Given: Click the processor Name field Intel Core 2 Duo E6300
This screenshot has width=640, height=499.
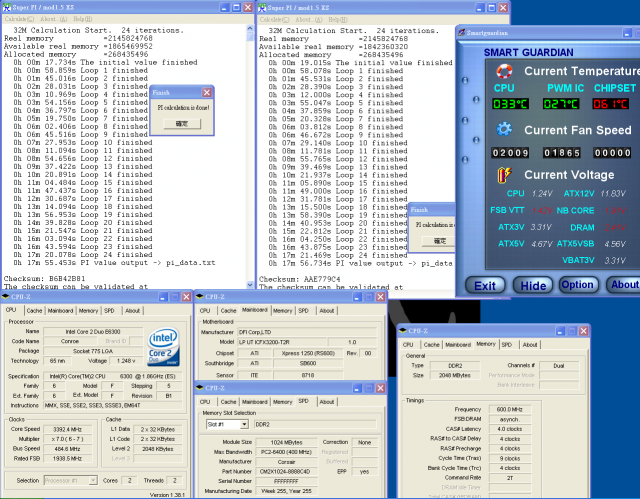Looking at the screenshot, I should tap(93, 331).
